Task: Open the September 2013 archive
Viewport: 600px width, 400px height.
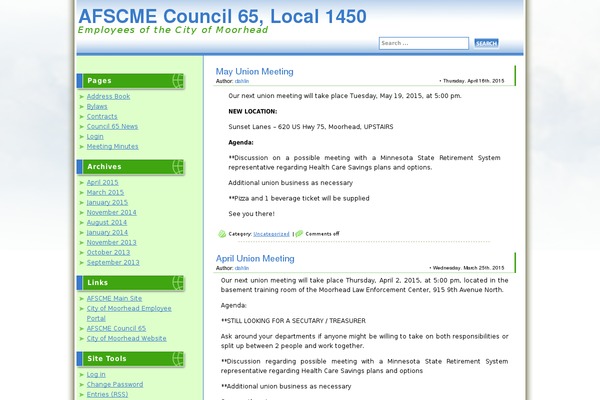Action: pos(113,262)
